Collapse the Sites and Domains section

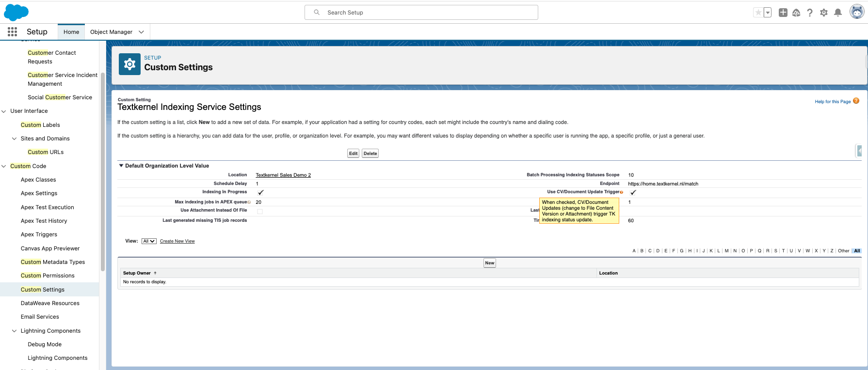14,139
